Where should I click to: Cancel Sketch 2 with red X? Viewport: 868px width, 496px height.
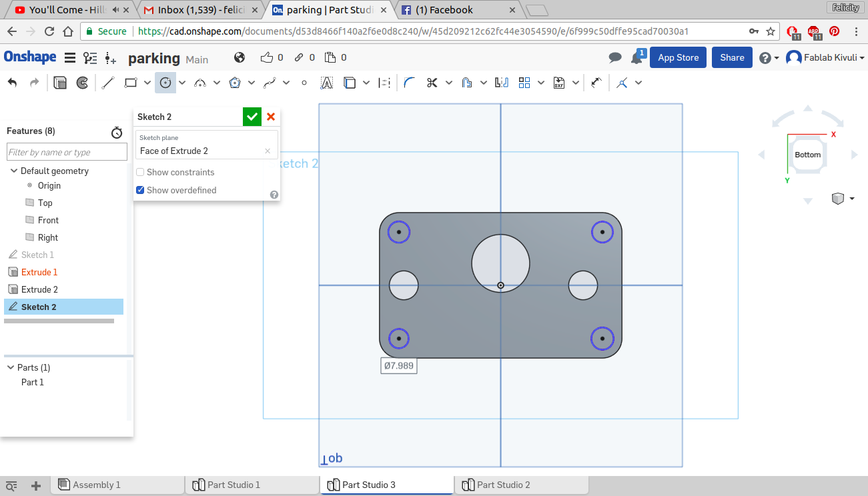[x=271, y=117]
